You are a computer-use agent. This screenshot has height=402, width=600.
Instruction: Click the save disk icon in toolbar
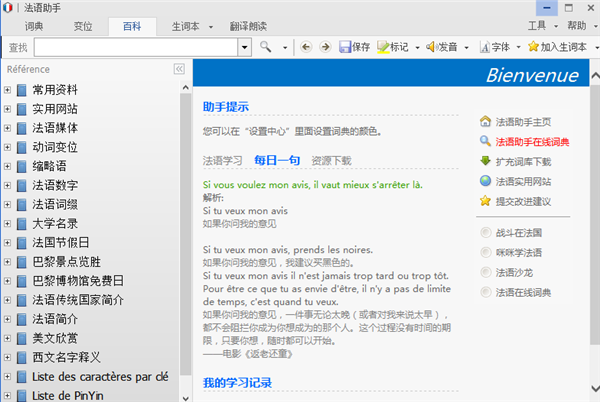click(x=345, y=47)
